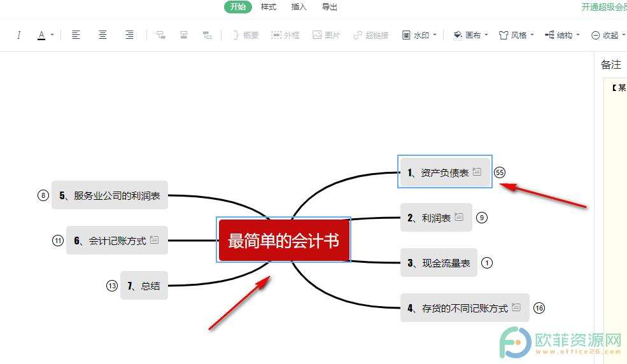
Task: Open the note icon on 存货的不同记账方式
Action: [x=516, y=307]
